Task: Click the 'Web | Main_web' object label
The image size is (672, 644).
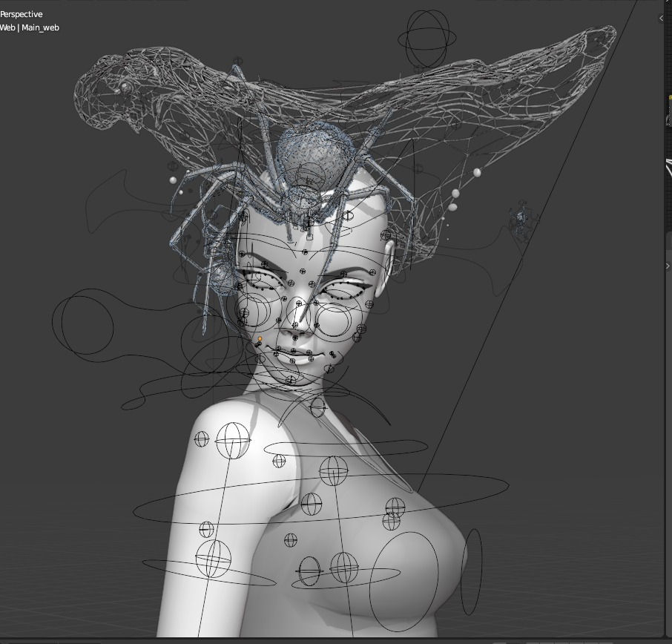Action: pyautogui.click(x=29, y=27)
